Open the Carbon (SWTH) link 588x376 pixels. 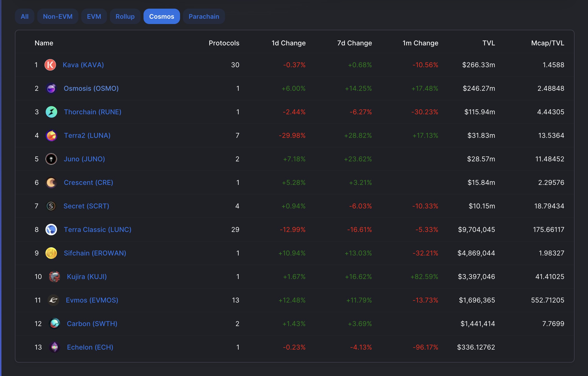[x=92, y=324]
